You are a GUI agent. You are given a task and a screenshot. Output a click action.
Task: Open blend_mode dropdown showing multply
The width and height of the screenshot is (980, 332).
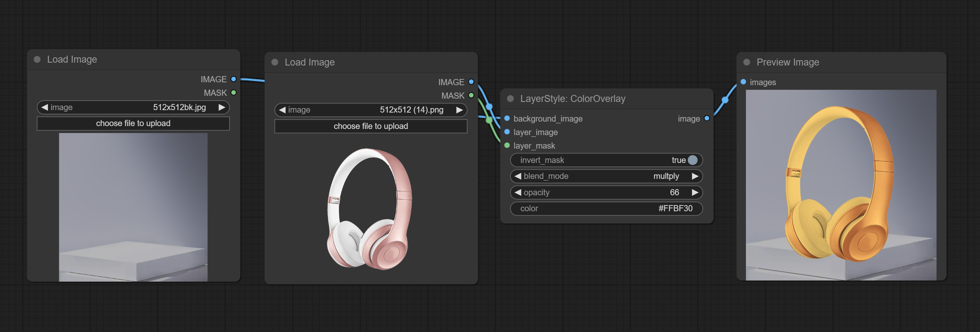tap(606, 176)
